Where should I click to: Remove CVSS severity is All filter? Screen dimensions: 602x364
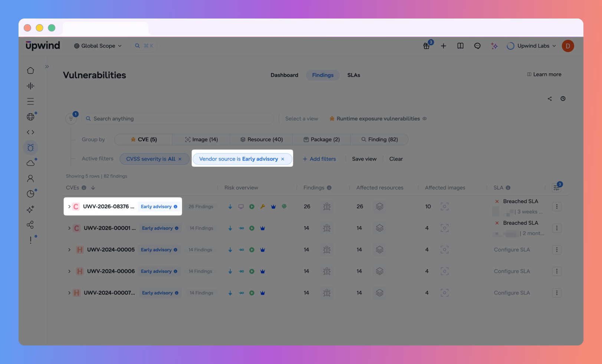click(180, 159)
